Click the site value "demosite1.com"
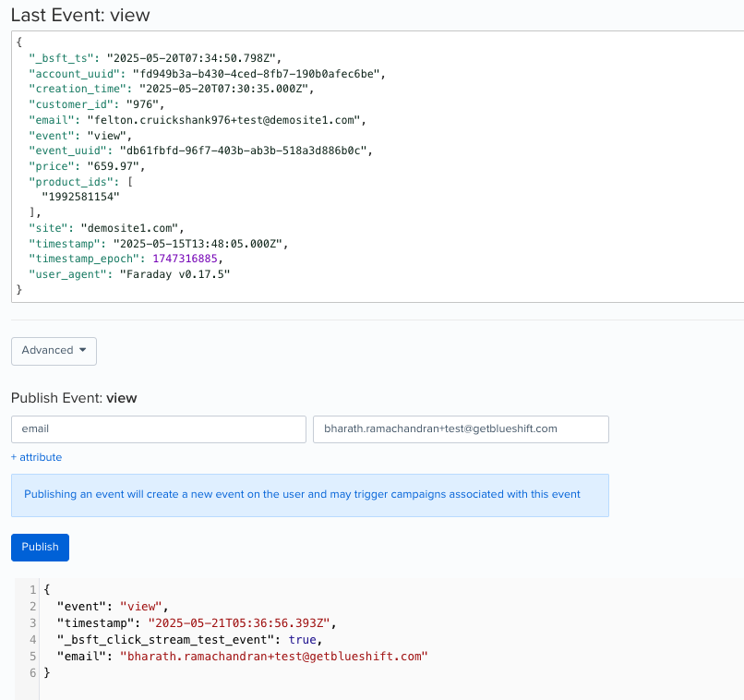This screenshot has height=700, width=744. 129,228
